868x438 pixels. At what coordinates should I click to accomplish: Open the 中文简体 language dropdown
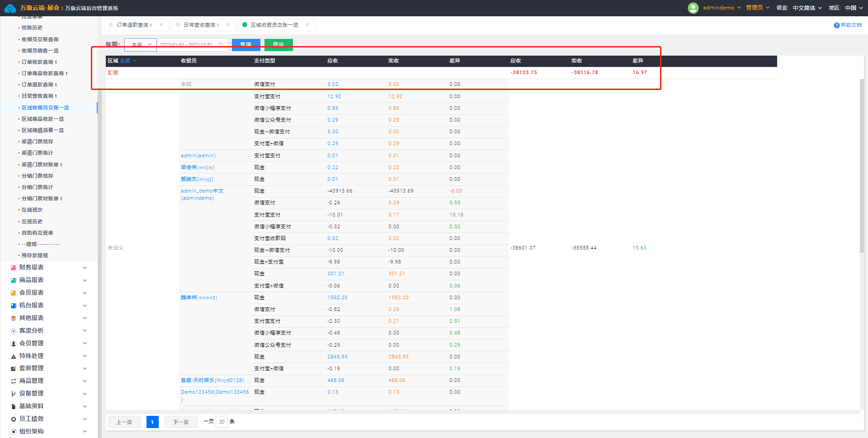click(x=807, y=8)
